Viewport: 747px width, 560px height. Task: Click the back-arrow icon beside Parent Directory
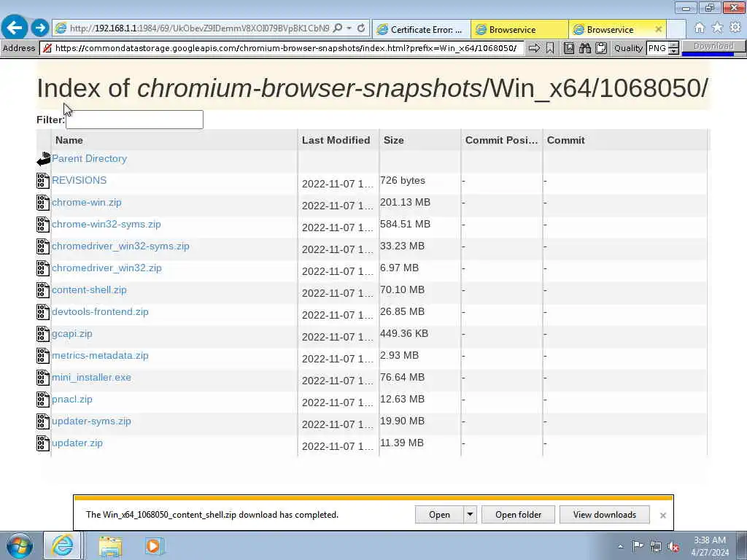pyautogui.click(x=43, y=159)
